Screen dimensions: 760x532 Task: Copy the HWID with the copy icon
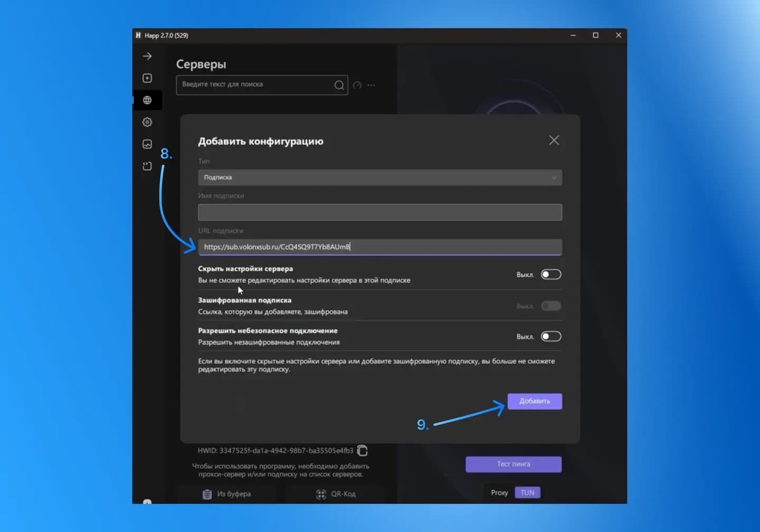pos(362,451)
